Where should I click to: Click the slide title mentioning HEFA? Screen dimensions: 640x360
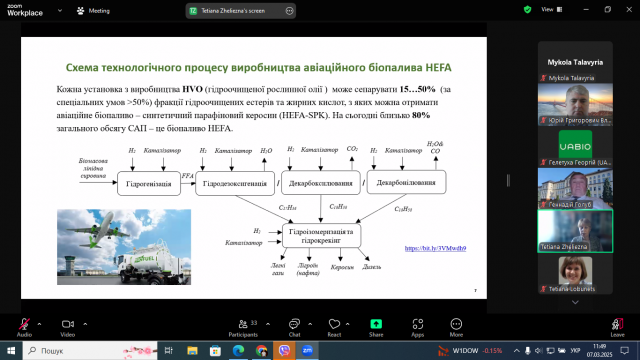tap(258, 67)
